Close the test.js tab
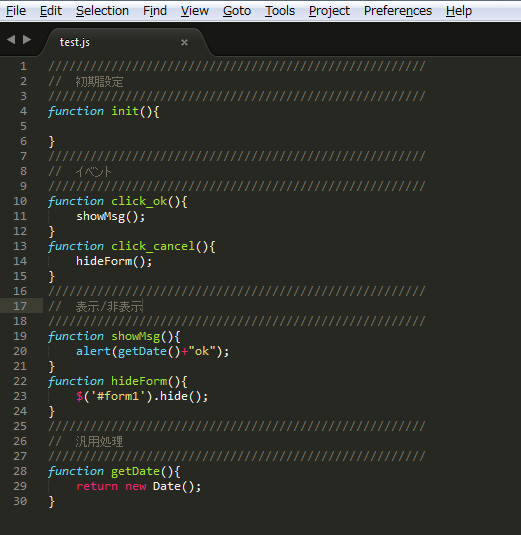521x535 pixels. (x=184, y=42)
